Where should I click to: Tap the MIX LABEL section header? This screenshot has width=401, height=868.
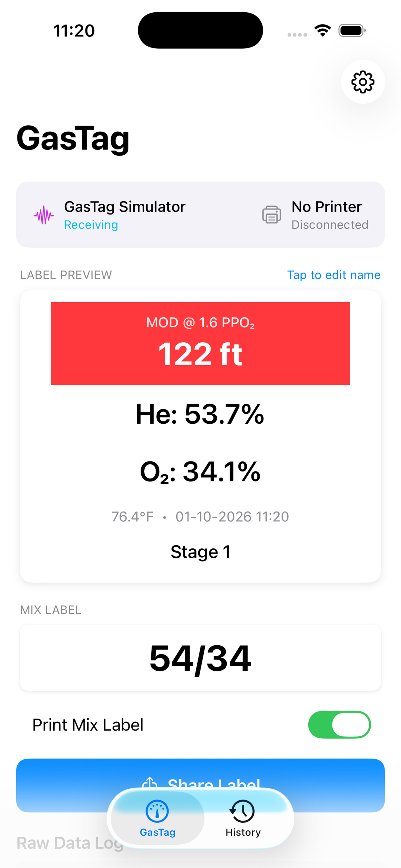50,610
